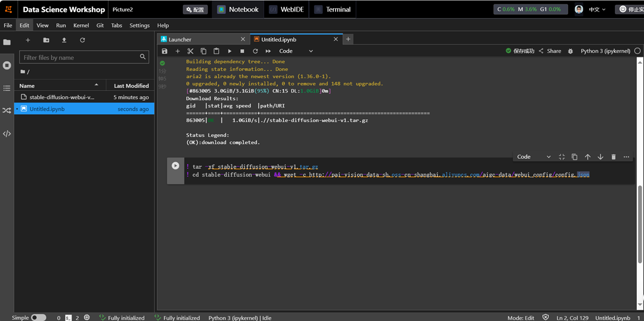Click the Share button
644x321 pixels.
pyautogui.click(x=550, y=51)
